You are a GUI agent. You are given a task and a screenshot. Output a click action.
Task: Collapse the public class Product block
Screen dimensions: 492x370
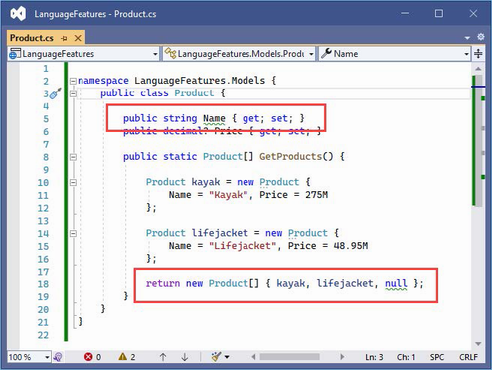point(73,94)
